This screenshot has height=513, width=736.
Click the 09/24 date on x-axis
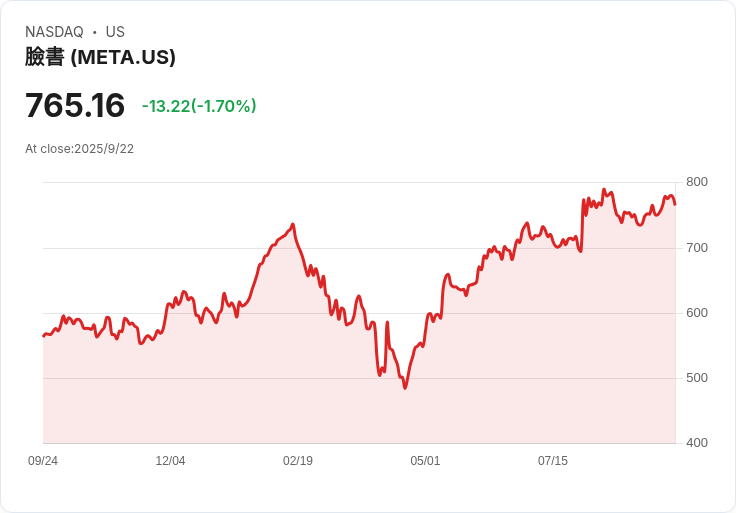point(43,461)
